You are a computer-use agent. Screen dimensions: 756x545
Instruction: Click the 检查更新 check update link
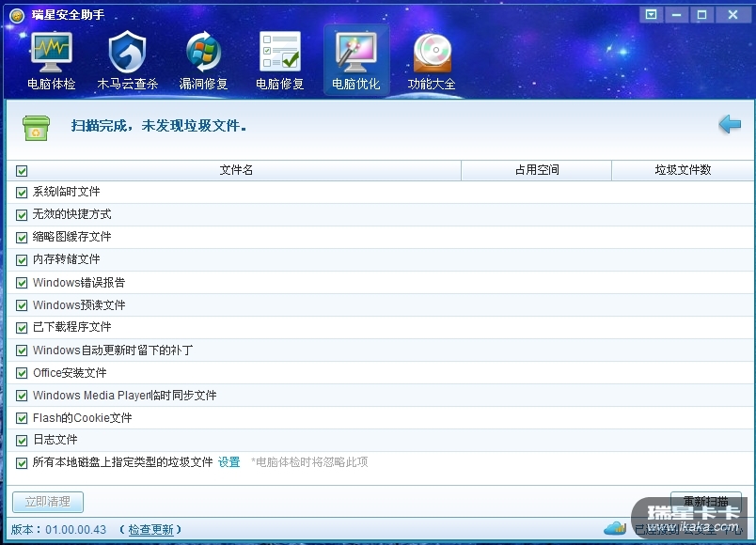pos(150,530)
